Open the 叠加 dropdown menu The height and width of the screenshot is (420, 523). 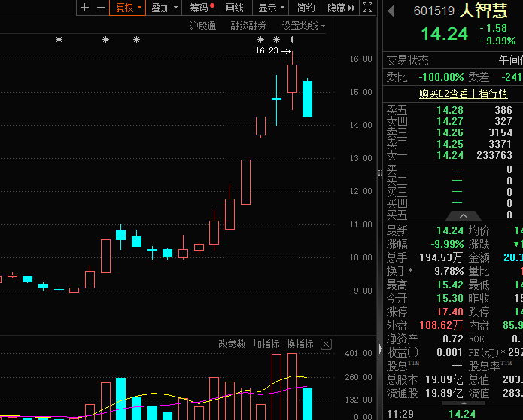point(164,8)
